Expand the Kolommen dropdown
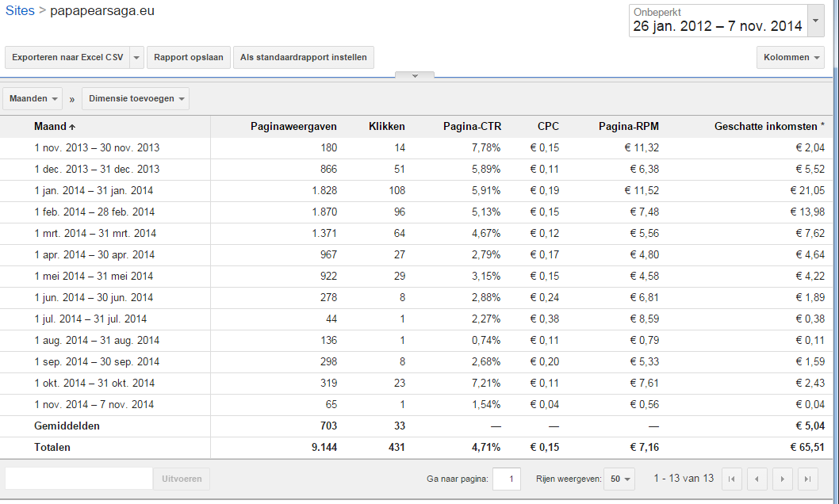Viewport: 839px width, 504px height. click(791, 58)
